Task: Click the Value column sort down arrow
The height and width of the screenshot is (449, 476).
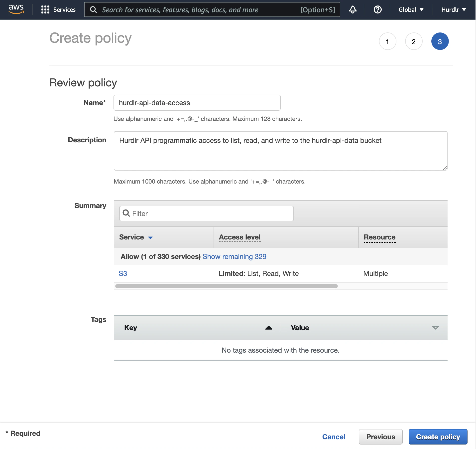Action: (x=435, y=328)
